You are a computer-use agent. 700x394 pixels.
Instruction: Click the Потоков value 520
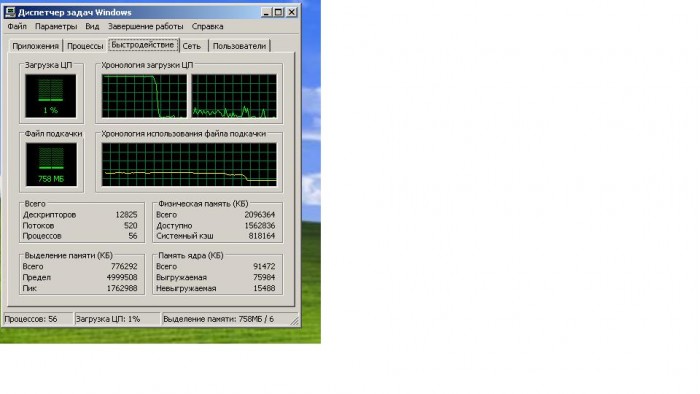[x=130, y=225]
